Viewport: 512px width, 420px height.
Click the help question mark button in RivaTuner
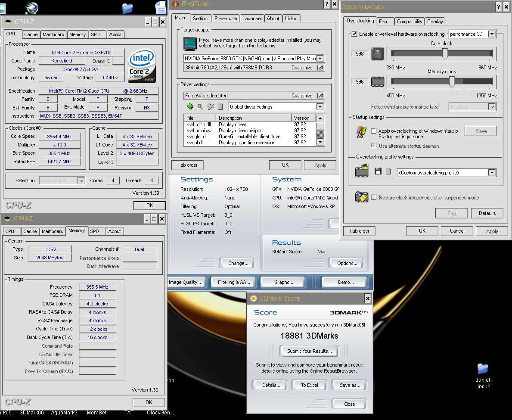(x=326, y=4)
